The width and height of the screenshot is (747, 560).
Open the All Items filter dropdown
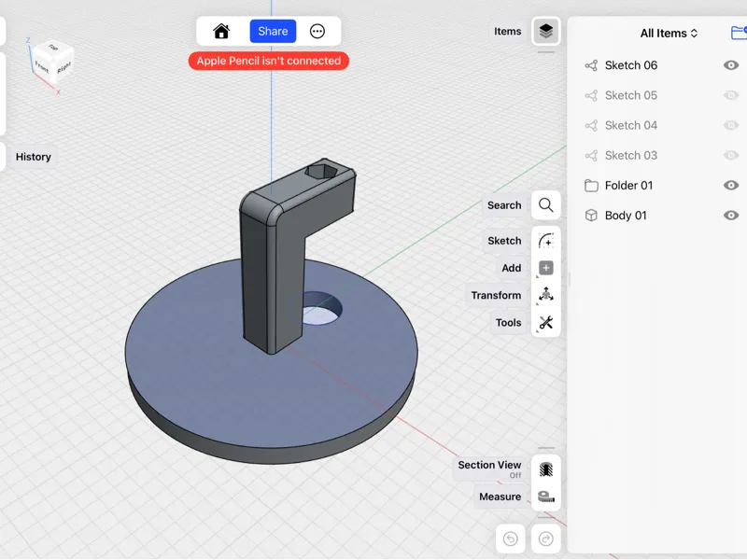pos(669,34)
